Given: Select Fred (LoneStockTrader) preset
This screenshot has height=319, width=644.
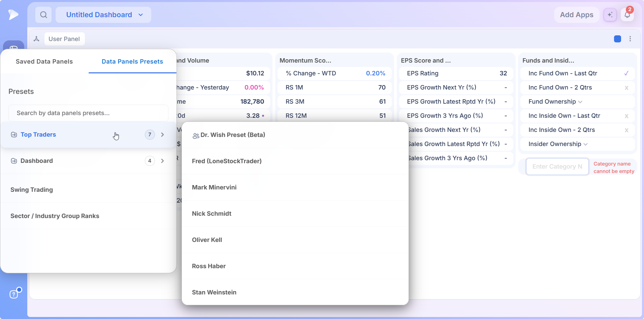Looking at the screenshot, I should 295,161.
